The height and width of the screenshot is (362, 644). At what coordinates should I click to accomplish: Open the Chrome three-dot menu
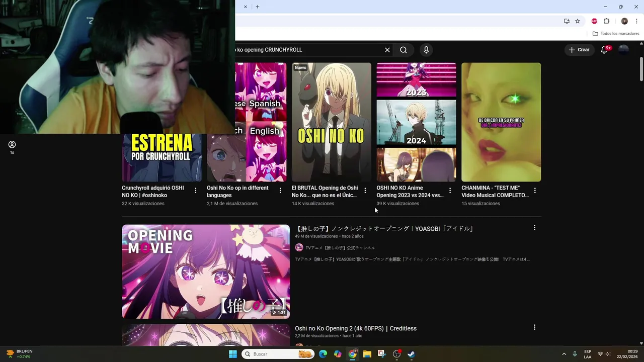[636, 21]
